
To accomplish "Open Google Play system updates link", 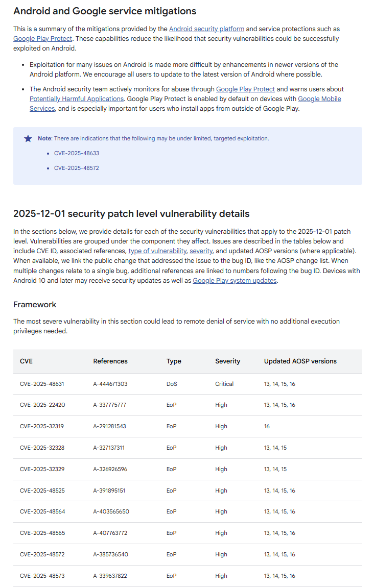I will (x=235, y=280).
